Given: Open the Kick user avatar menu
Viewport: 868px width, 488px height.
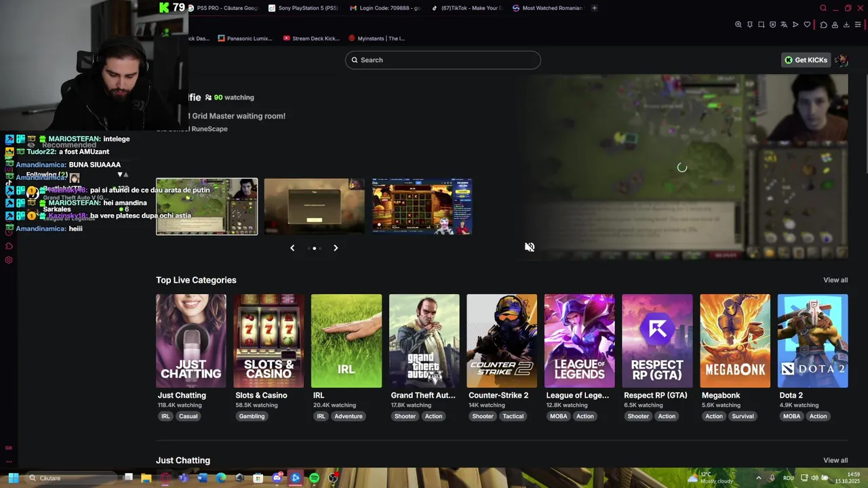Looking at the screenshot, I should click(x=841, y=60).
